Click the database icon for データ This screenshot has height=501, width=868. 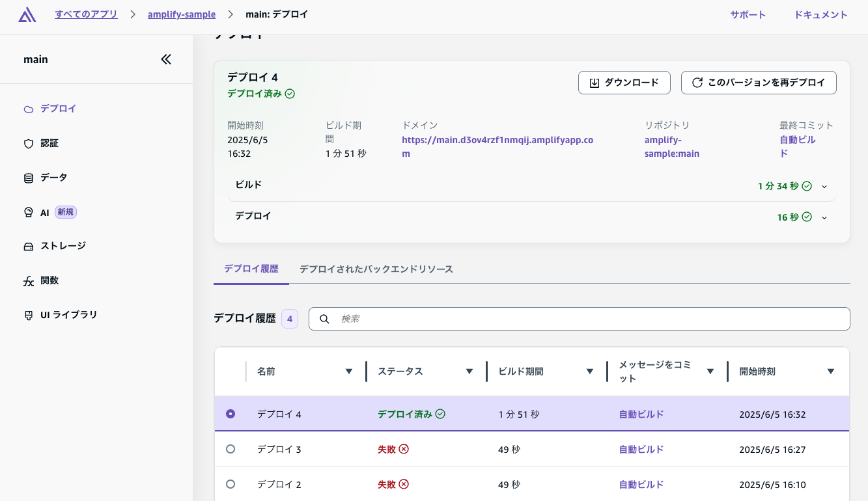pyautogui.click(x=29, y=178)
